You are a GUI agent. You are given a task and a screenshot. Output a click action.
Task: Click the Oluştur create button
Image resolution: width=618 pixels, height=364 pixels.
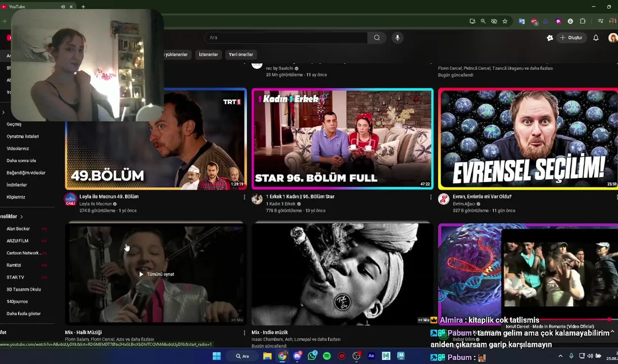[x=571, y=37]
